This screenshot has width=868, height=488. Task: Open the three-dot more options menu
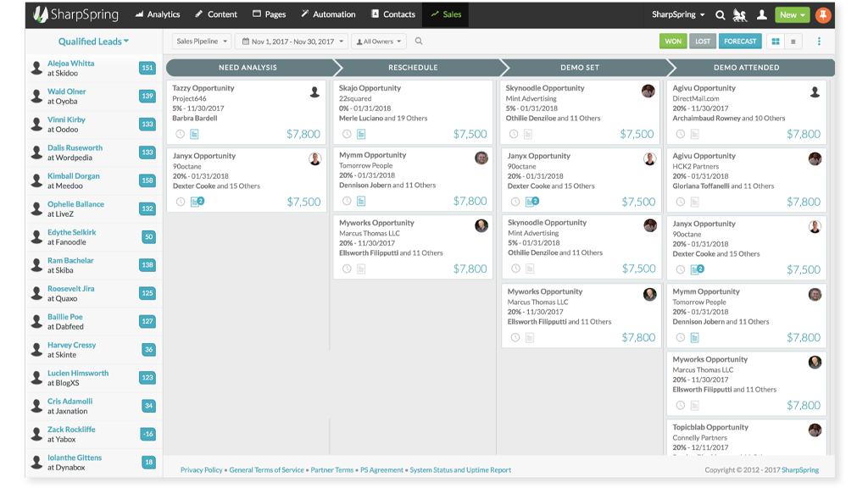(x=819, y=42)
